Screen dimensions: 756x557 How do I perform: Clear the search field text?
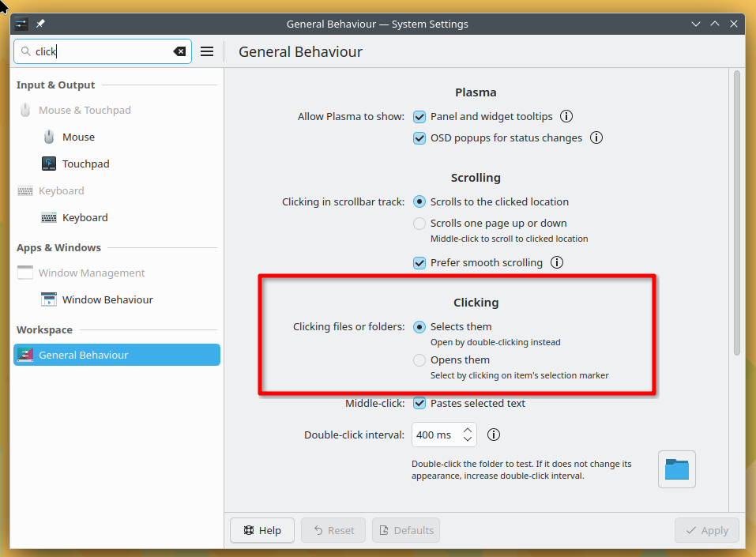179,51
